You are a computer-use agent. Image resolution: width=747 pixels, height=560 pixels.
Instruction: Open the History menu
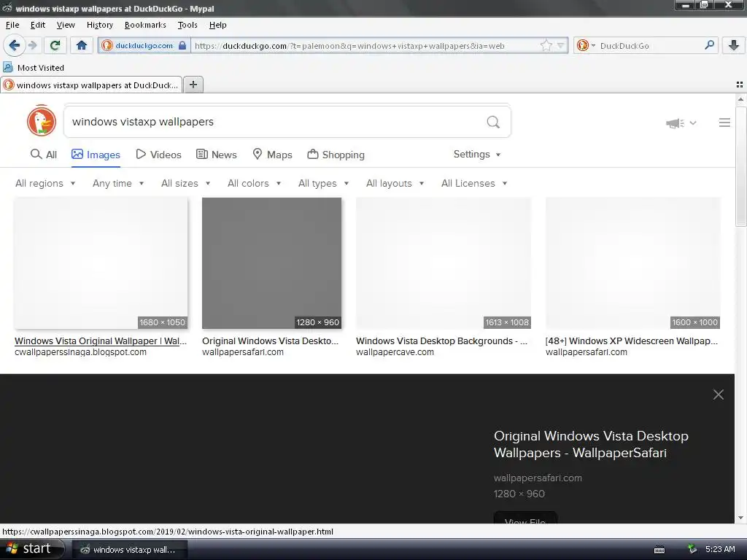(99, 25)
